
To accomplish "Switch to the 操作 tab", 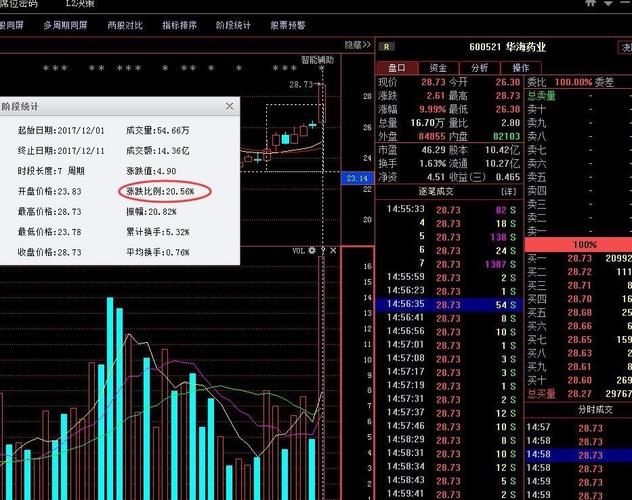I will coord(521,68).
